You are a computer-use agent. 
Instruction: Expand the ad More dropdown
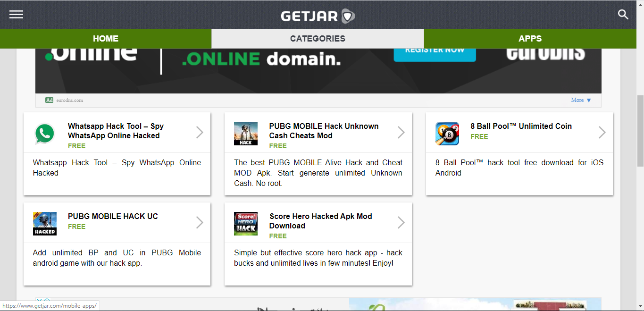click(581, 100)
